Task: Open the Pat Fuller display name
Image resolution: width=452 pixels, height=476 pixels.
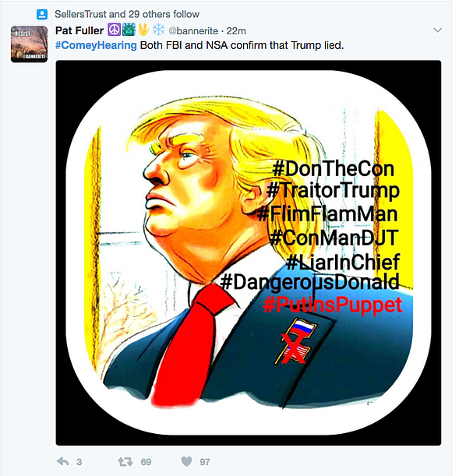Action: click(x=79, y=30)
